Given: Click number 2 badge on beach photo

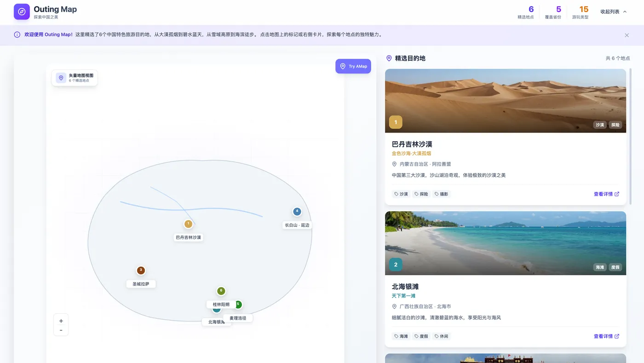Looking at the screenshot, I should (x=396, y=265).
